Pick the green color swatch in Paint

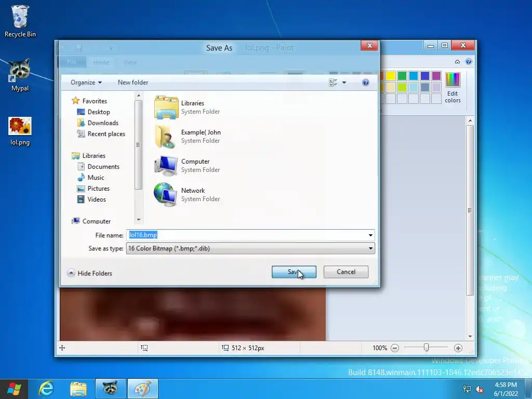pos(402,76)
